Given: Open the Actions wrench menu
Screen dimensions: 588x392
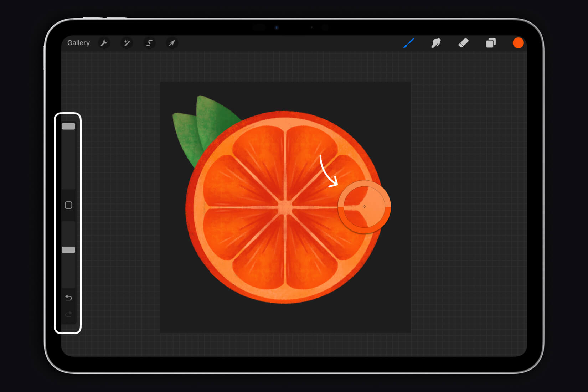Looking at the screenshot, I should 104,43.
